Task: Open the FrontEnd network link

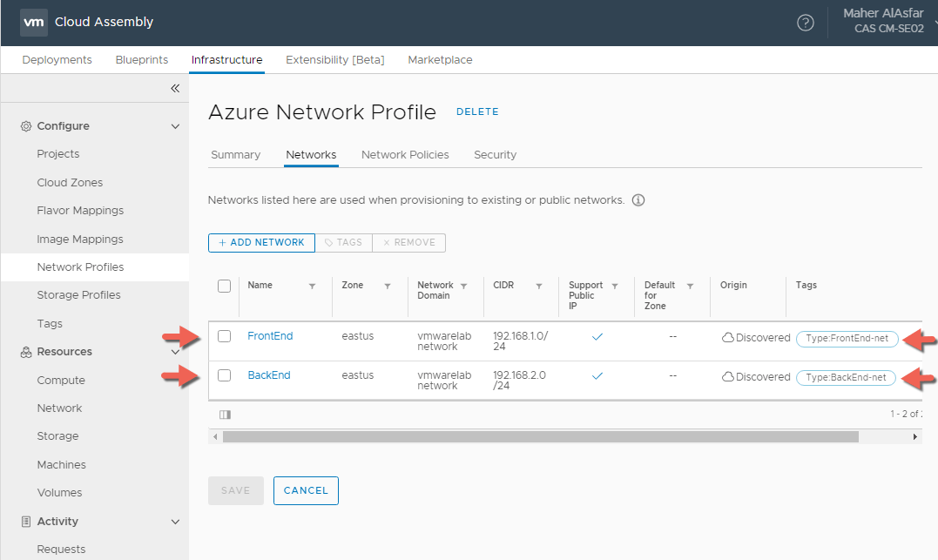Action: click(270, 336)
